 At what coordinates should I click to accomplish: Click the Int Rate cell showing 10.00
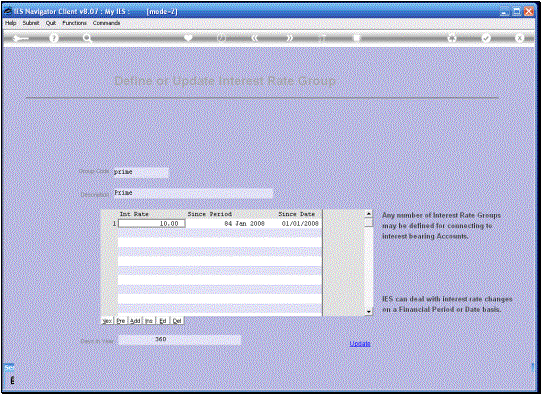click(152, 224)
